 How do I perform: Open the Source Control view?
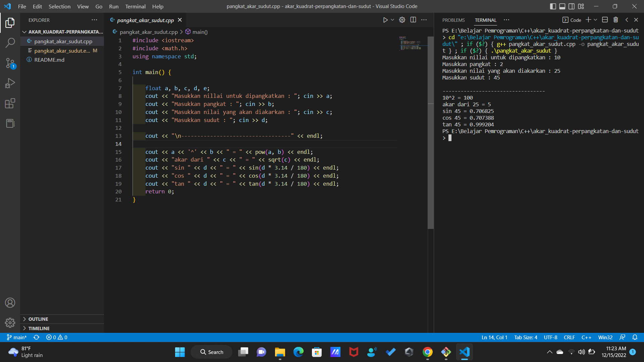coord(10,63)
